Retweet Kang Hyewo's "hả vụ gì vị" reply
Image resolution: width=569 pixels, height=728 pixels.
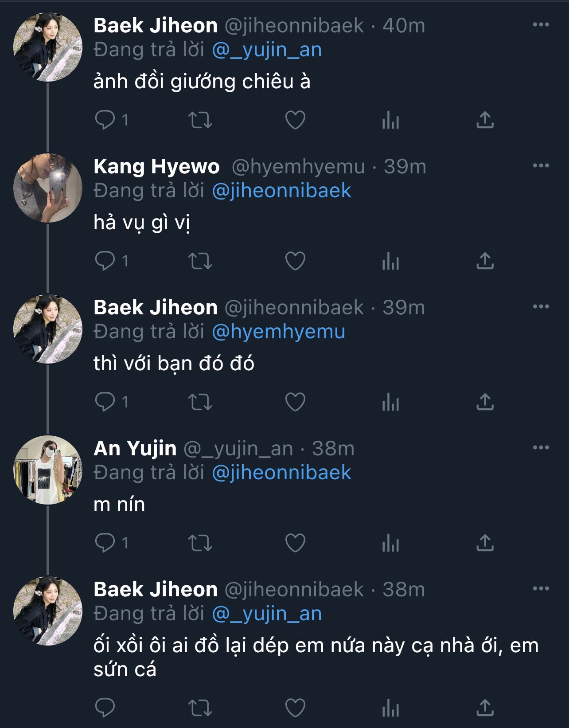click(x=200, y=261)
